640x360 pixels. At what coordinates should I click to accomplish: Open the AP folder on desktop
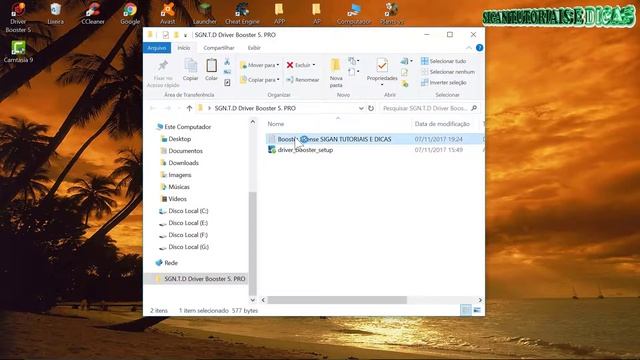[x=316, y=14]
